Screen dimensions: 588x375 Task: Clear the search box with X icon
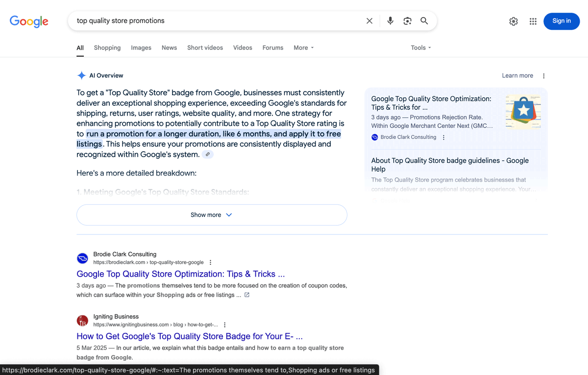pos(369,21)
